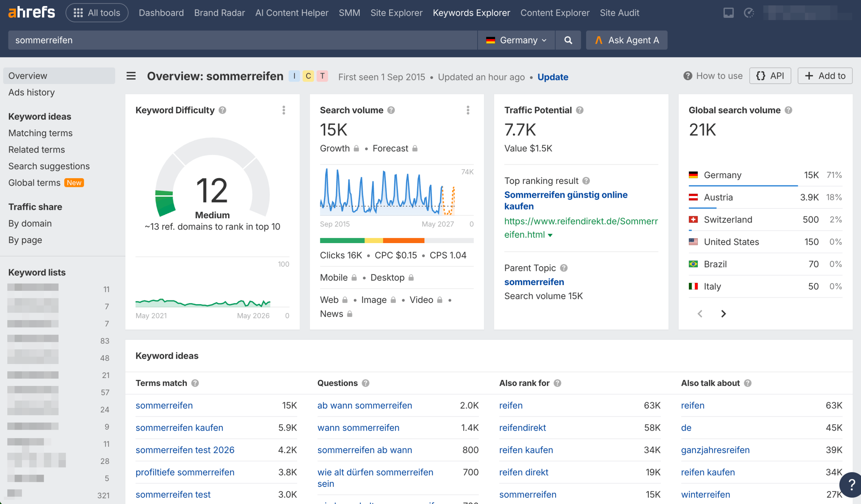Go to AI Content Helper
This screenshot has height=504, width=861.
click(292, 13)
